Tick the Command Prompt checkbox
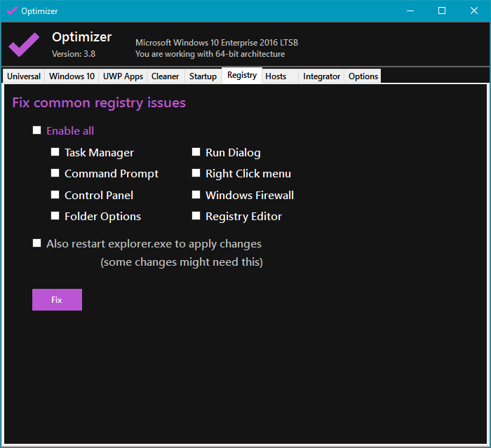 coord(55,173)
